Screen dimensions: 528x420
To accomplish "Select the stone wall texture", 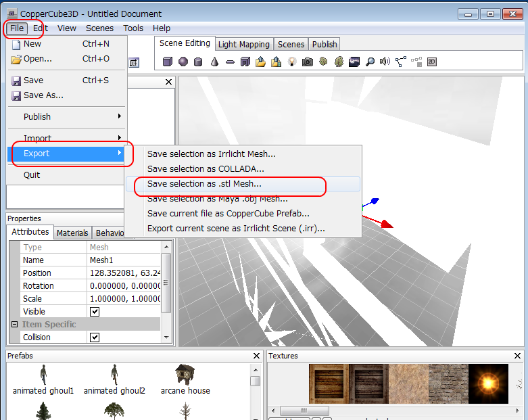I will click(x=448, y=383).
